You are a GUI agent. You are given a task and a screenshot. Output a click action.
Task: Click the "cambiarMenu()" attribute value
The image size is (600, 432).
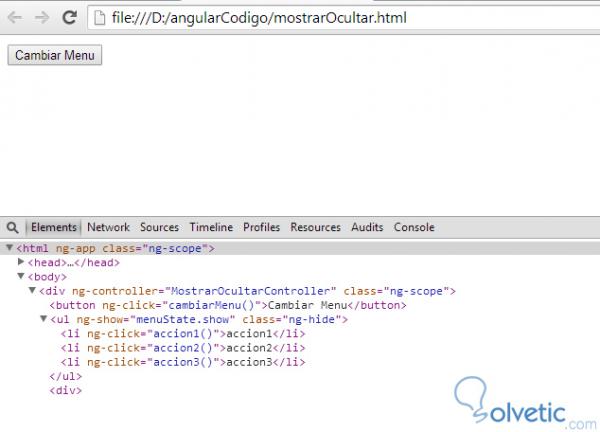tap(210, 305)
